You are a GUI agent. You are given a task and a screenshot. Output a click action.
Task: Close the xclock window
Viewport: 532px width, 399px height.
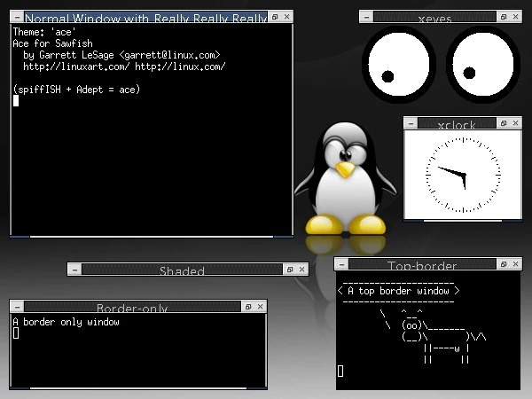[x=516, y=123]
